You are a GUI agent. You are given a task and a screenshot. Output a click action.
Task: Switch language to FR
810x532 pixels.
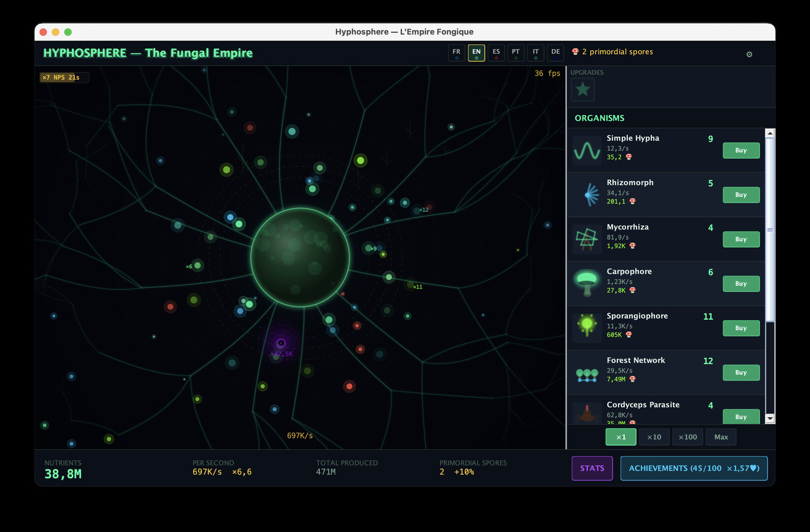pos(456,53)
